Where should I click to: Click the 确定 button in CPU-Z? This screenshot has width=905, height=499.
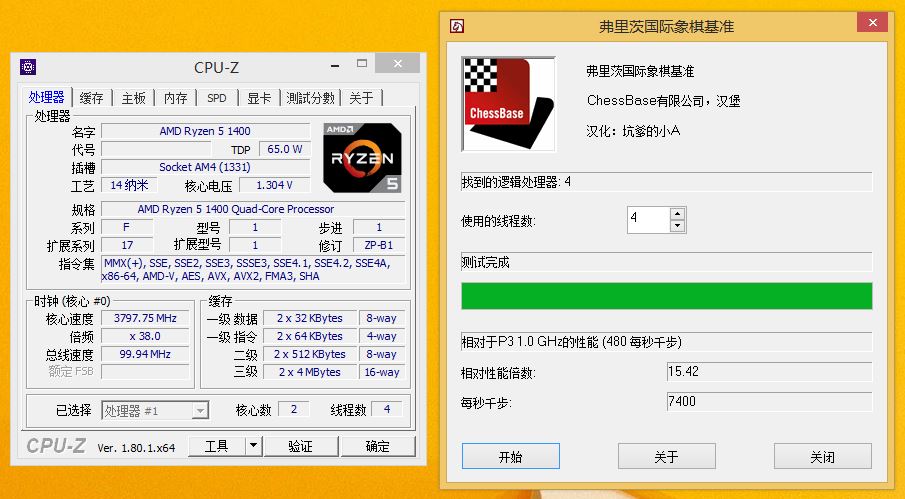click(378, 446)
